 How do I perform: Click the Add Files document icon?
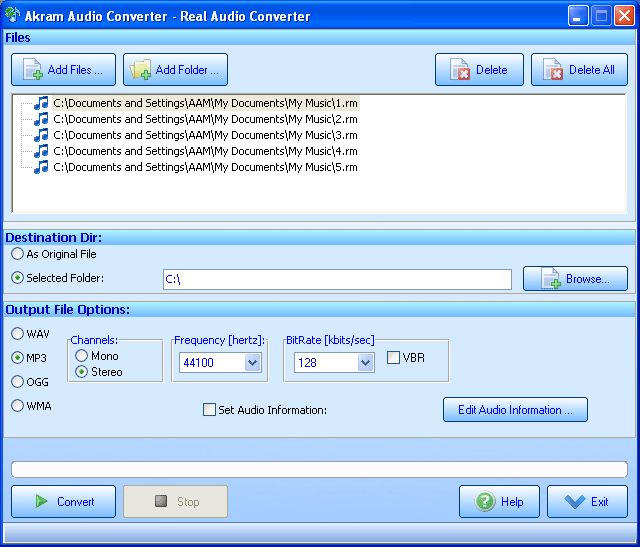[x=33, y=69]
